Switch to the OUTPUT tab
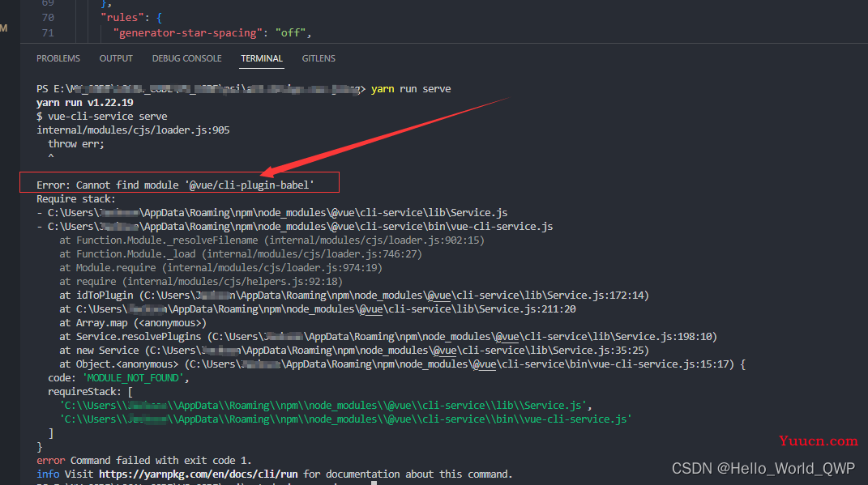This screenshot has width=868, height=485. click(x=116, y=58)
